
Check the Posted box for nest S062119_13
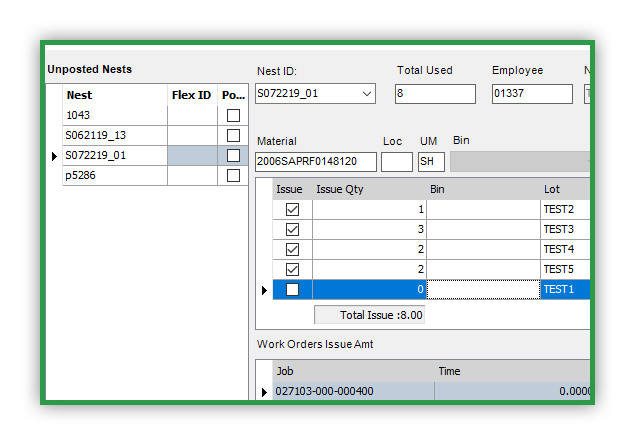233,135
